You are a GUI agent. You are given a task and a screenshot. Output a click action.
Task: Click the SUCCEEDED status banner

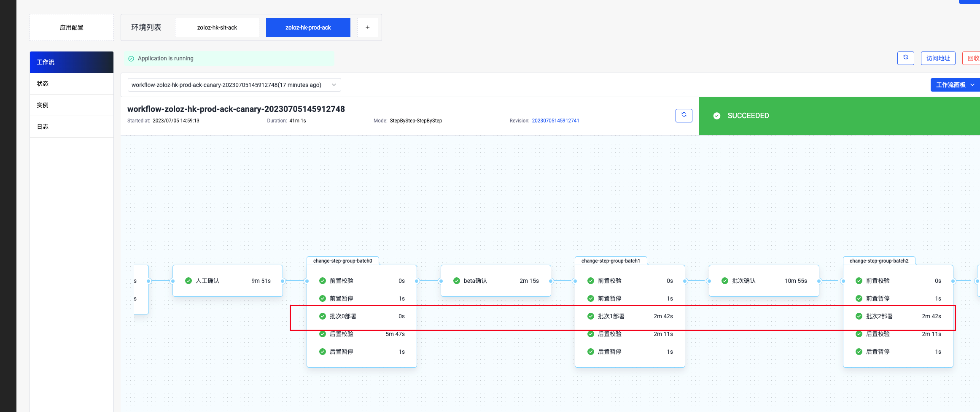click(x=839, y=116)
